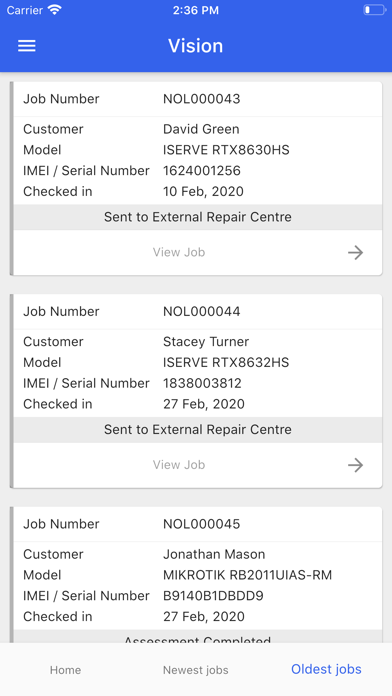Tap serial number 1624001256
Image resolution: width=392 pixels, height=696 pixels.
click(202, 170)
